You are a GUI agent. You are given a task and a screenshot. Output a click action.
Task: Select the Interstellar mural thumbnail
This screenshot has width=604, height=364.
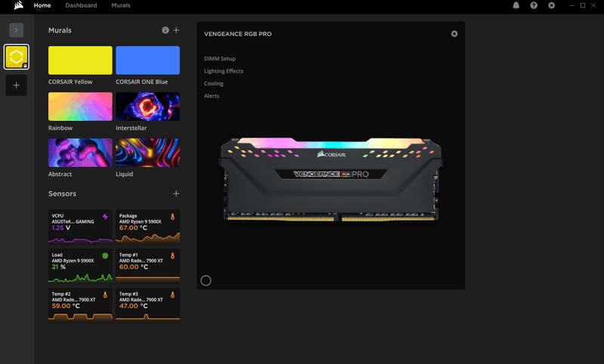pos(147,106)
